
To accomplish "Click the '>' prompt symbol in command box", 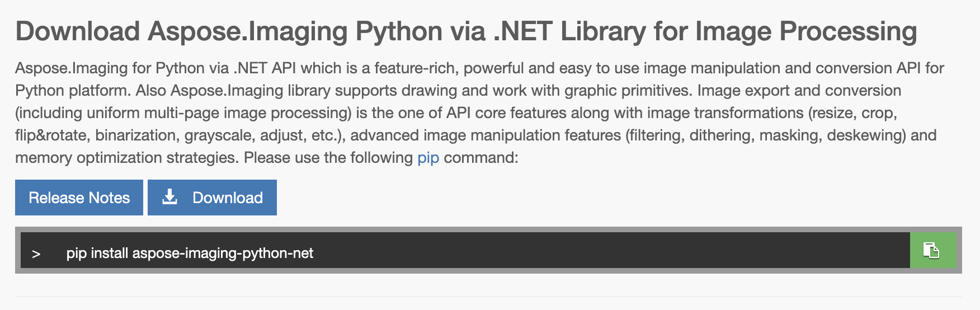I will 36,254.
